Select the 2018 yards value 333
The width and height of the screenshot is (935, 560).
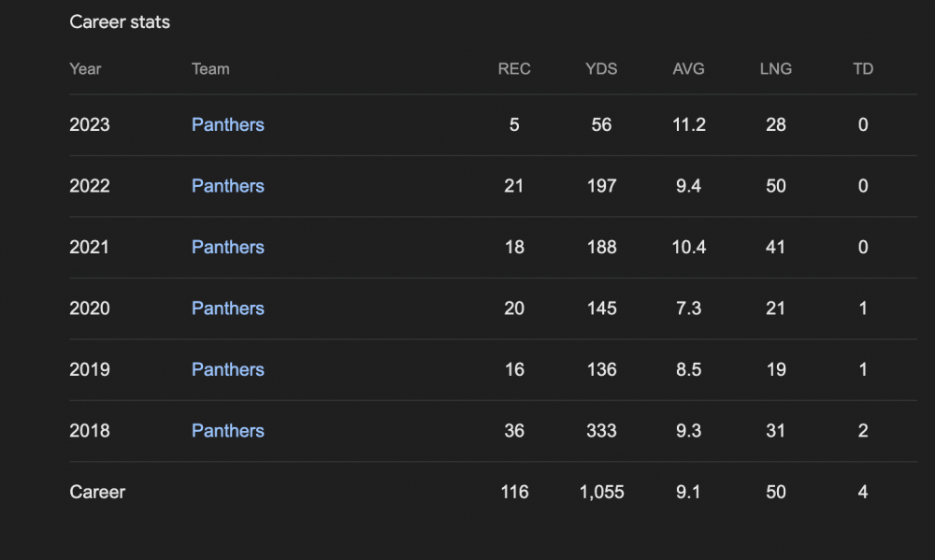[601, 431]
